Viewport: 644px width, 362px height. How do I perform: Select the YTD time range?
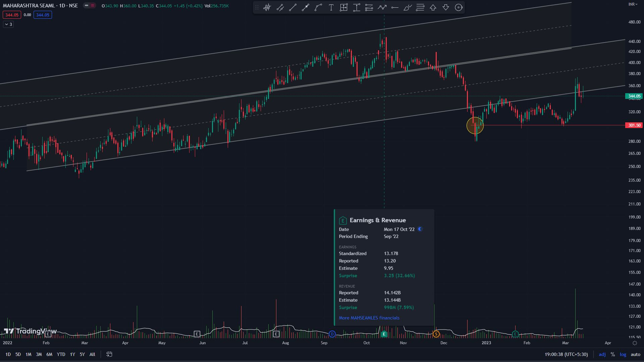coord(61,354)
